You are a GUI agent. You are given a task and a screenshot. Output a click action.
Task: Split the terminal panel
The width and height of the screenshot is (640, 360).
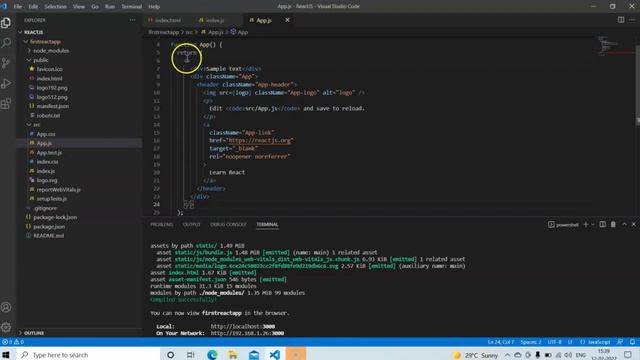tap(602, 224)
